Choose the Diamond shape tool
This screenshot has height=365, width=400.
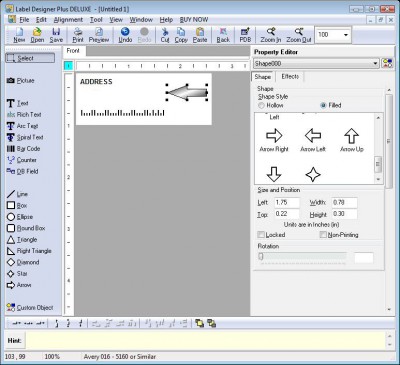coord(23,262)
